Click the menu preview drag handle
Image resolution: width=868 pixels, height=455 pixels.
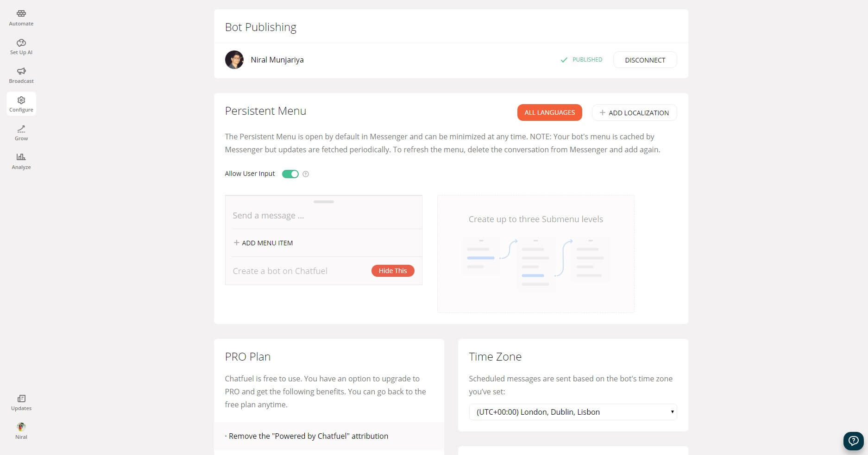pyautogui.click(x=323, y=202)
